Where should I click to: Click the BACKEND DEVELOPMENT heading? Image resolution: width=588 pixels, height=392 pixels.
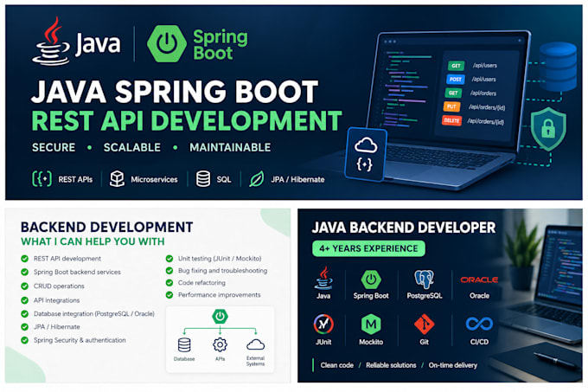tap(107, 228)
